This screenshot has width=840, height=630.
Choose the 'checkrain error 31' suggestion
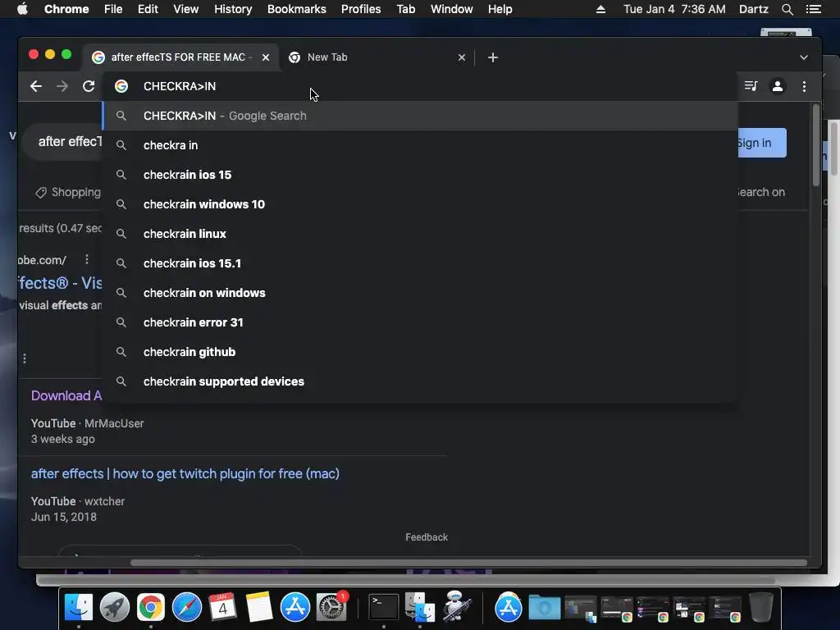[x=421, y=322]
